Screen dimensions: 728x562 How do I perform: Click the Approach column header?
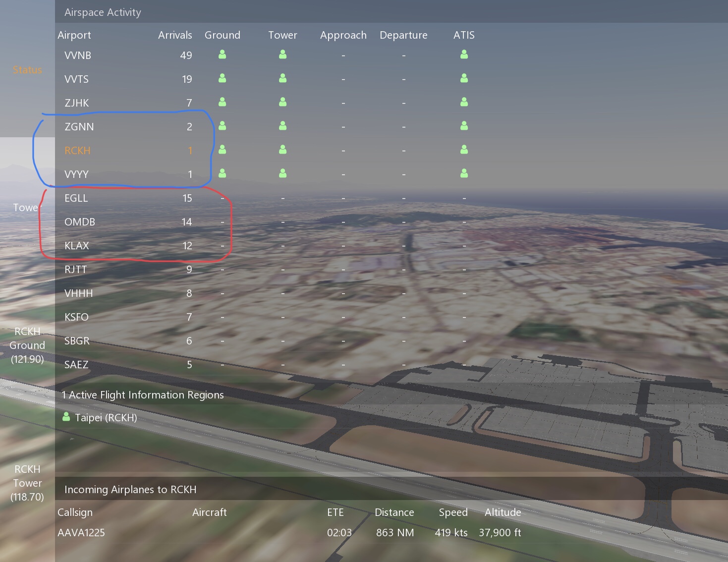[x=343, y=35]
